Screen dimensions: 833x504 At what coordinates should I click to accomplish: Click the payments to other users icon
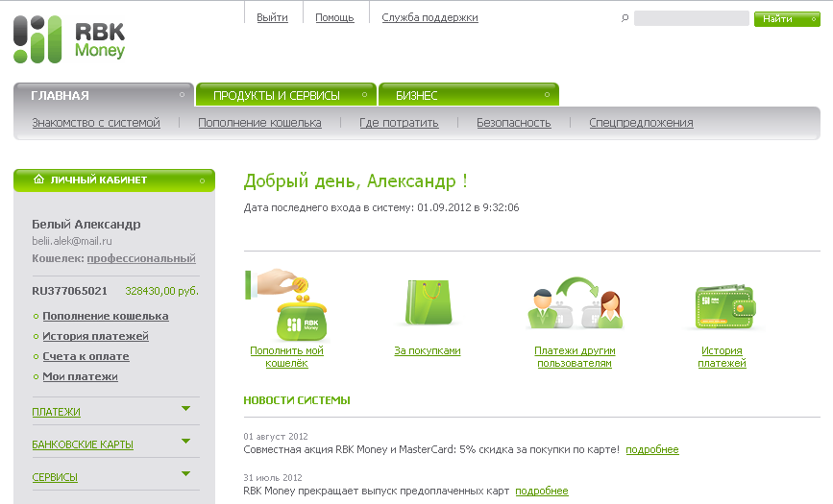(x=576, y=302)
